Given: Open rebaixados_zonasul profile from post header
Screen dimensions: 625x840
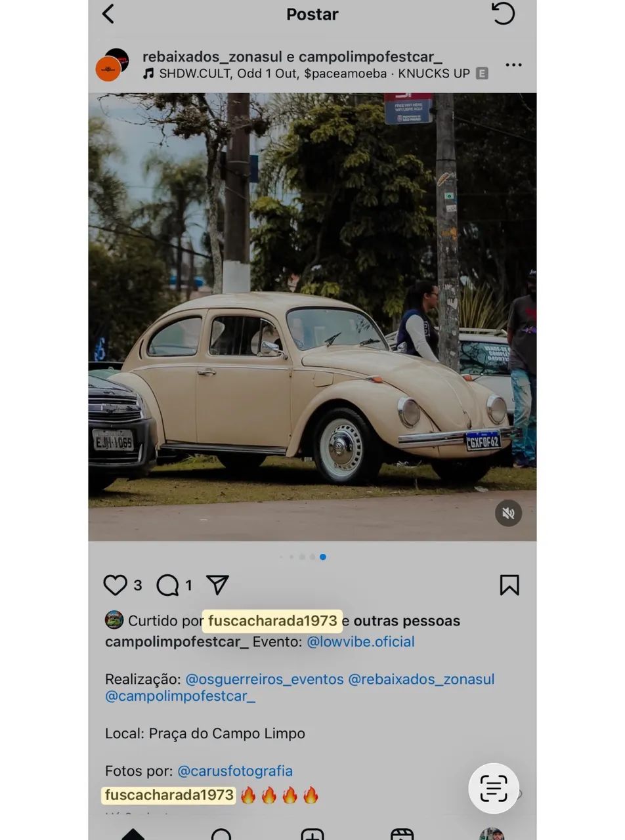Looking at the screenshot, I should [x=213, y=57].
